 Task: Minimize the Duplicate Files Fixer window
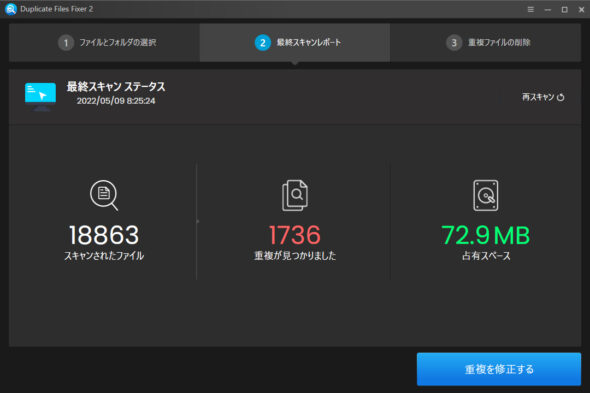click(x=548, y=10)
